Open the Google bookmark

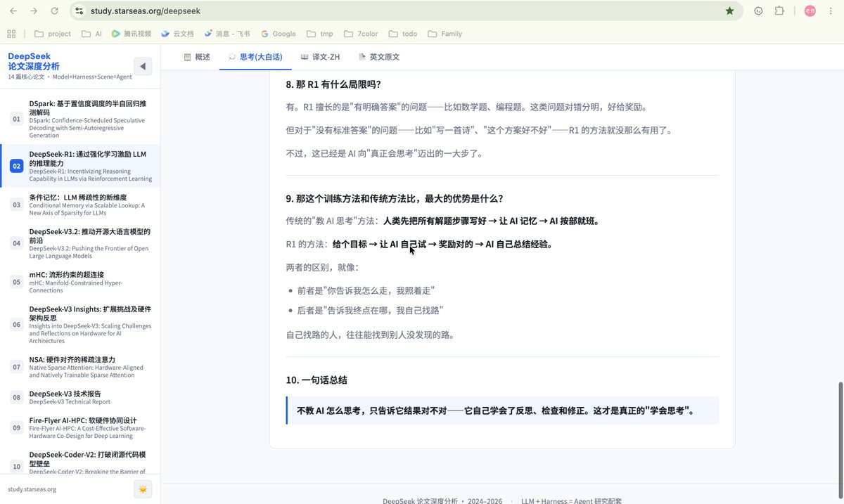(x=279, y=34)
